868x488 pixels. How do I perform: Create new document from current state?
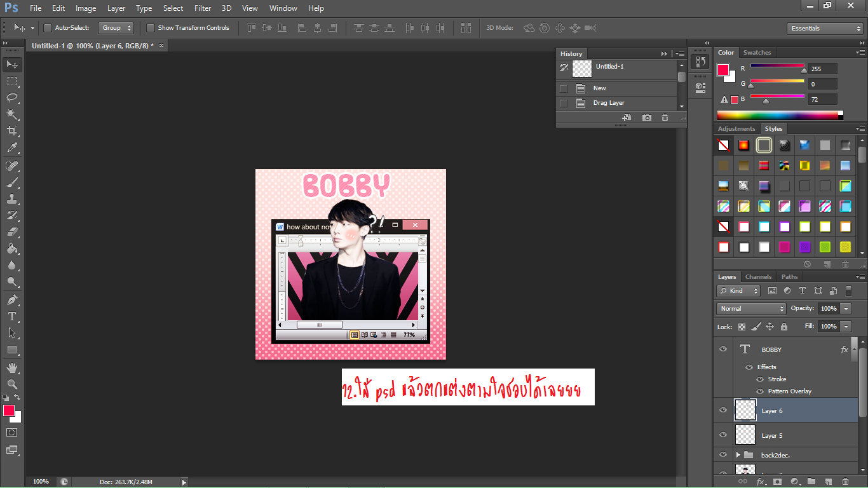click(x=627, y=118)
